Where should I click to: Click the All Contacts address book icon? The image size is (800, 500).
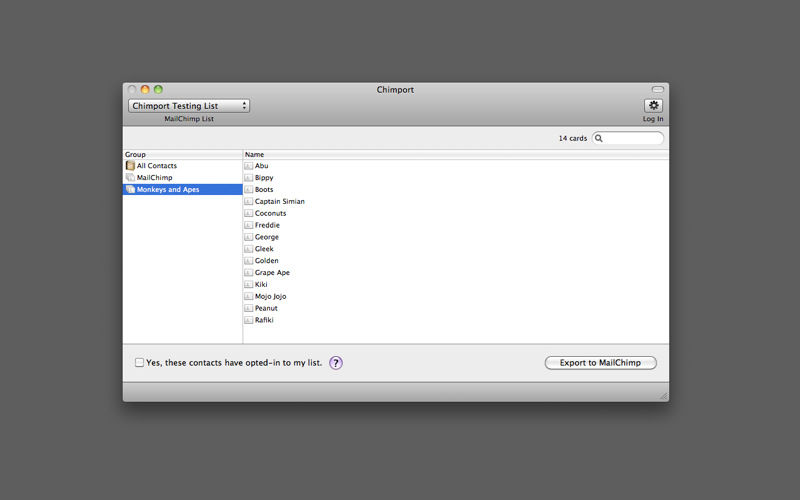click(x=130, y=165)
